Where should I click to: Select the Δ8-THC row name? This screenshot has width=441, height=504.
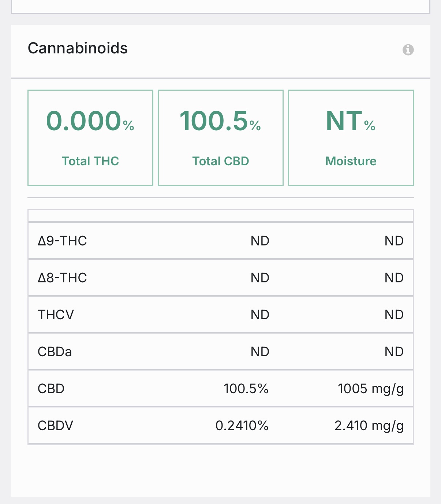[x=62, y=278]
